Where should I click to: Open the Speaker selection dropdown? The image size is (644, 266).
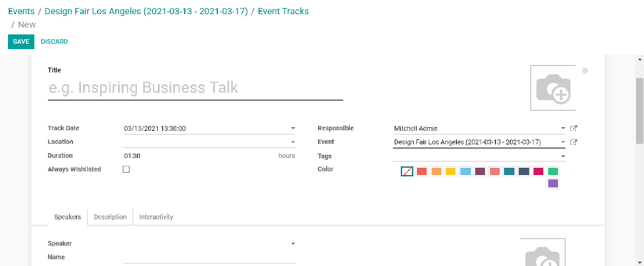(x=293, y=244)
